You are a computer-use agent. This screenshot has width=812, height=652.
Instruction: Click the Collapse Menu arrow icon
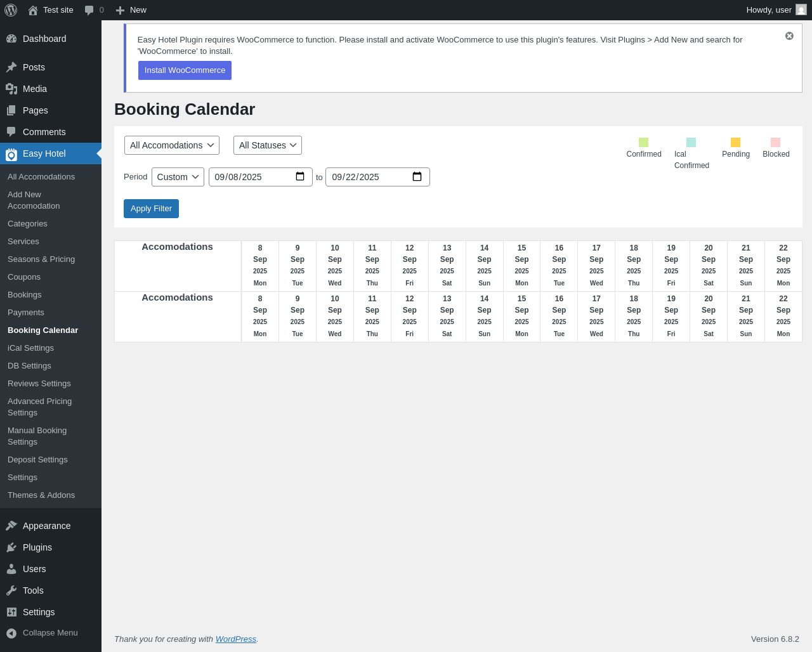[11, 633]
